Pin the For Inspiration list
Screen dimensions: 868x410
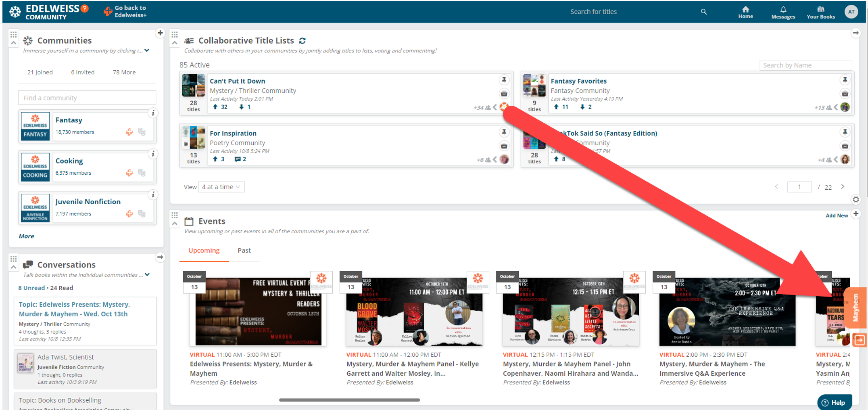coord(504,132)
